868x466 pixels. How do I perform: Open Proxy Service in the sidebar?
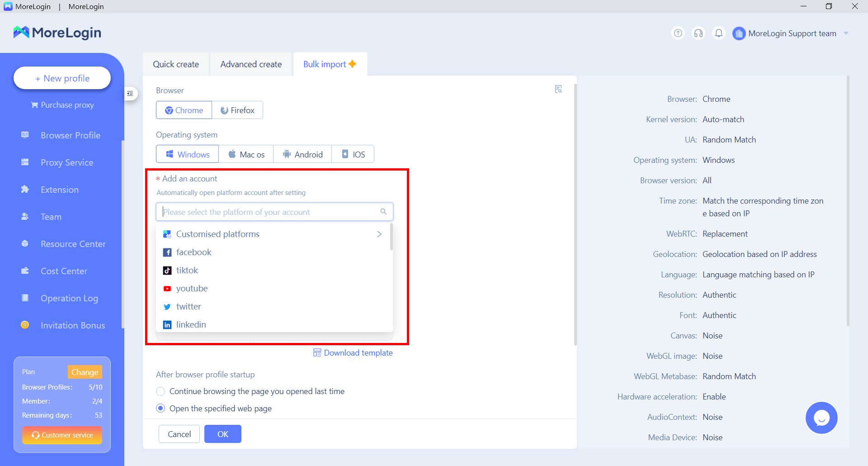tap(67, 162)
